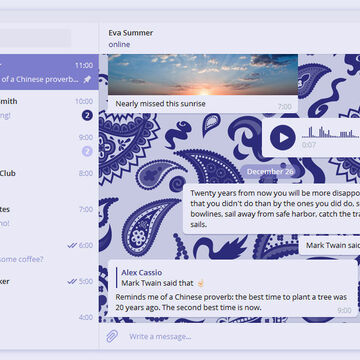Click the standalone "Mark Twain said" message bubble
The image size is (360, 360).
329,245
